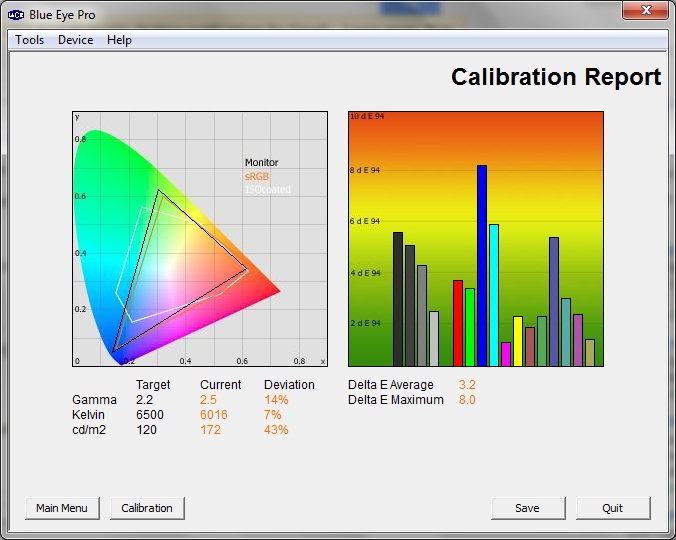Click the Gamma target value 2.2

144,400
